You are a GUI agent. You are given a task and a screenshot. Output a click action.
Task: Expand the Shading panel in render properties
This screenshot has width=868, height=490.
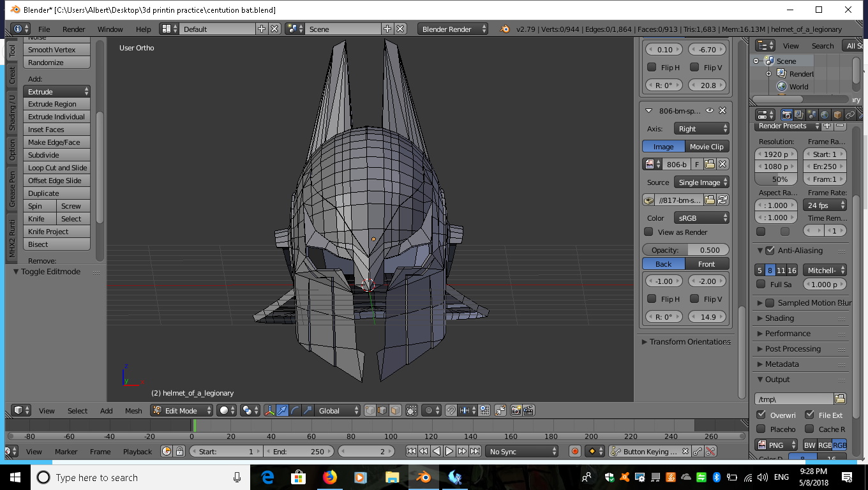pos(779,318)
